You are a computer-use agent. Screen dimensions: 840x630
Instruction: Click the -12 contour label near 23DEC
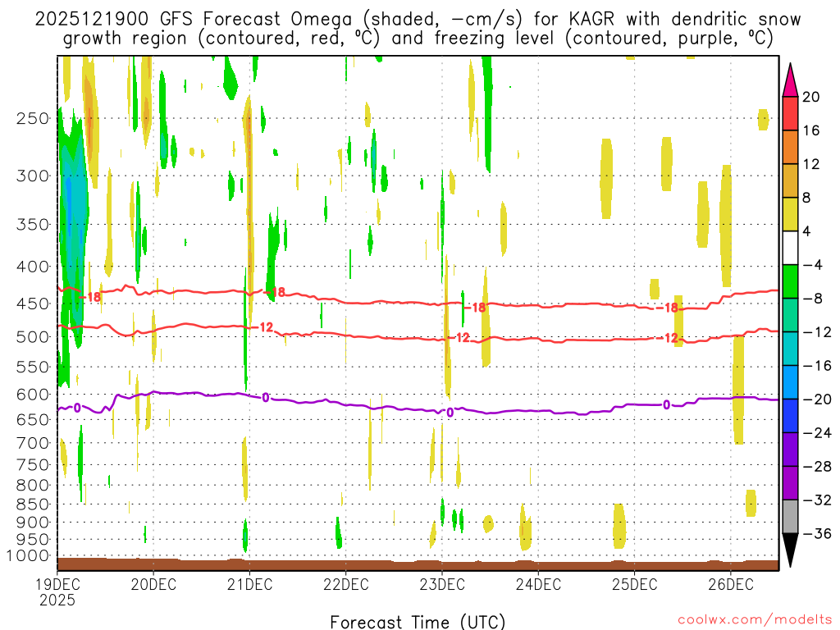click(x=459, y=337)
